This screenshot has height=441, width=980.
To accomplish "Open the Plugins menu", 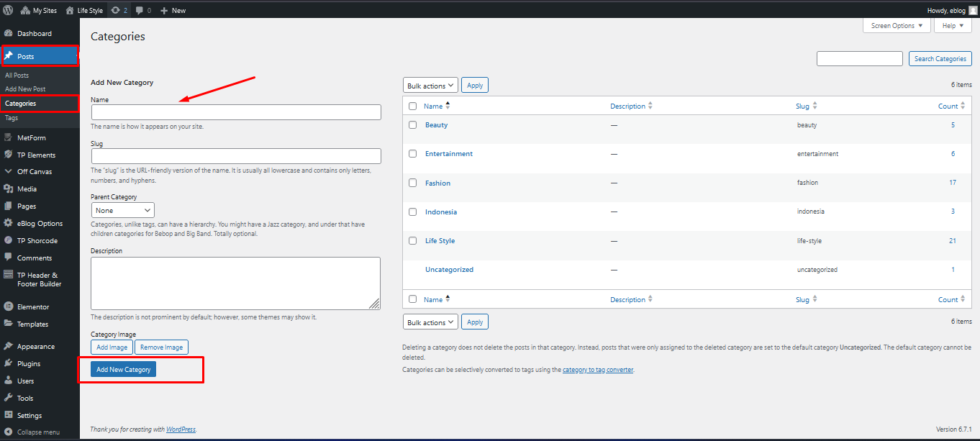I will [29, 364].
